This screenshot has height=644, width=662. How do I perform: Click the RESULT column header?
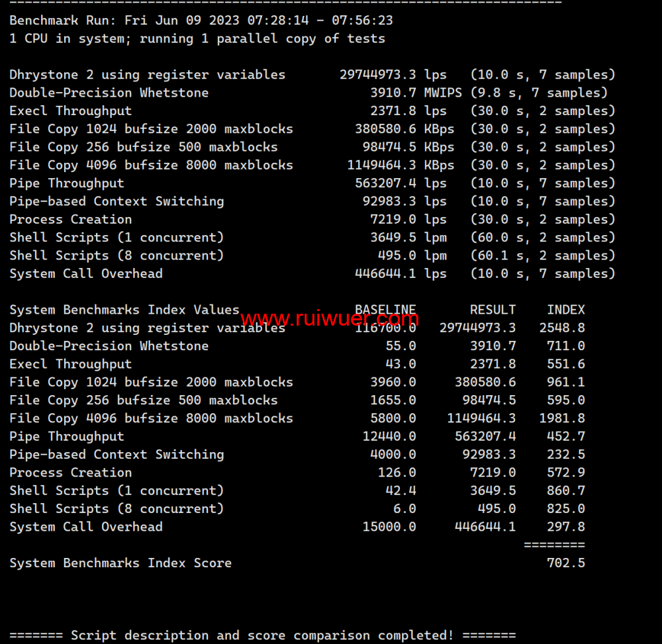tap(493, 310)
